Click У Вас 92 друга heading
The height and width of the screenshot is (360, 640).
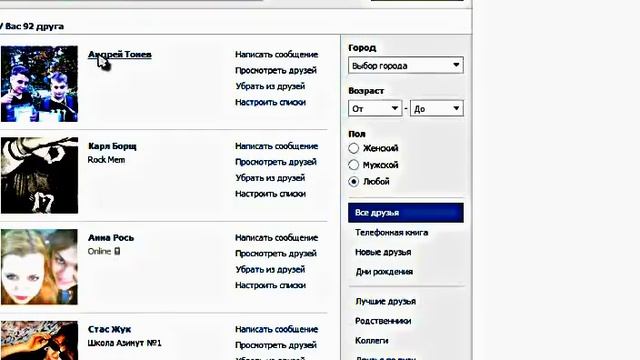pyautogui.click(x=32, y=27)
